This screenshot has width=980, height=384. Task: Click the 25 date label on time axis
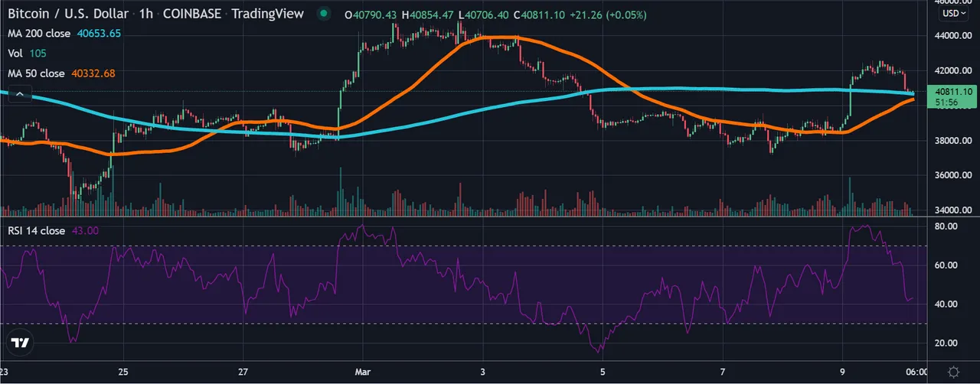click(x=122, y=372)
